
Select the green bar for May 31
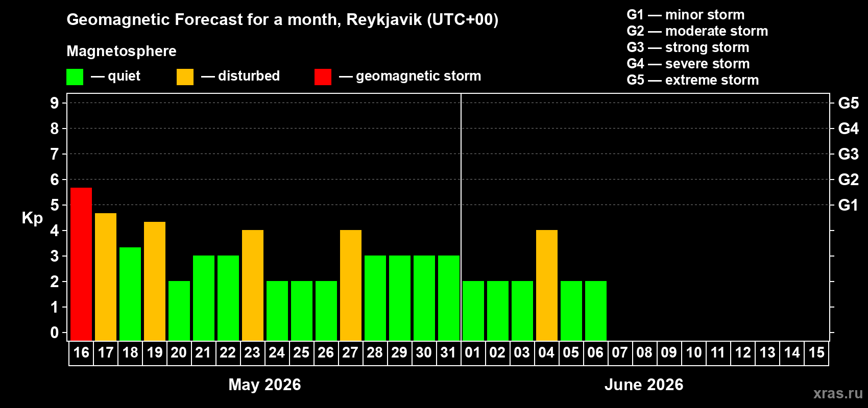pos(449,298)
